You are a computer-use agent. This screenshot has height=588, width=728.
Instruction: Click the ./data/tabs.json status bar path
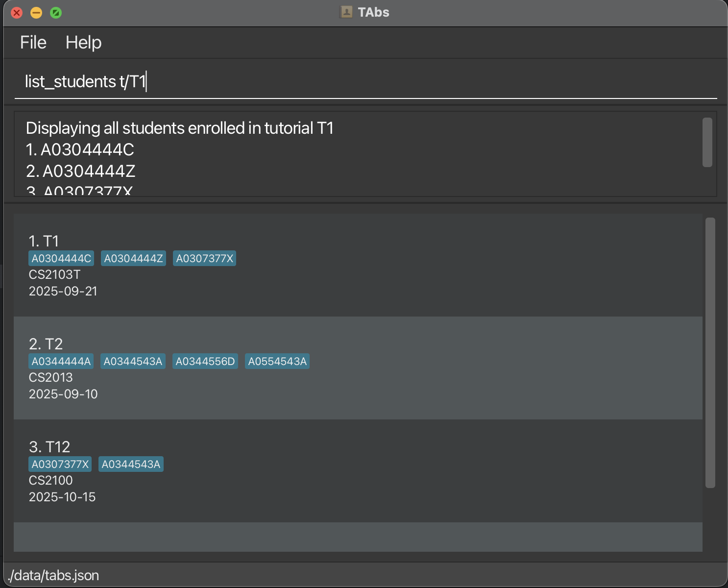54,575
